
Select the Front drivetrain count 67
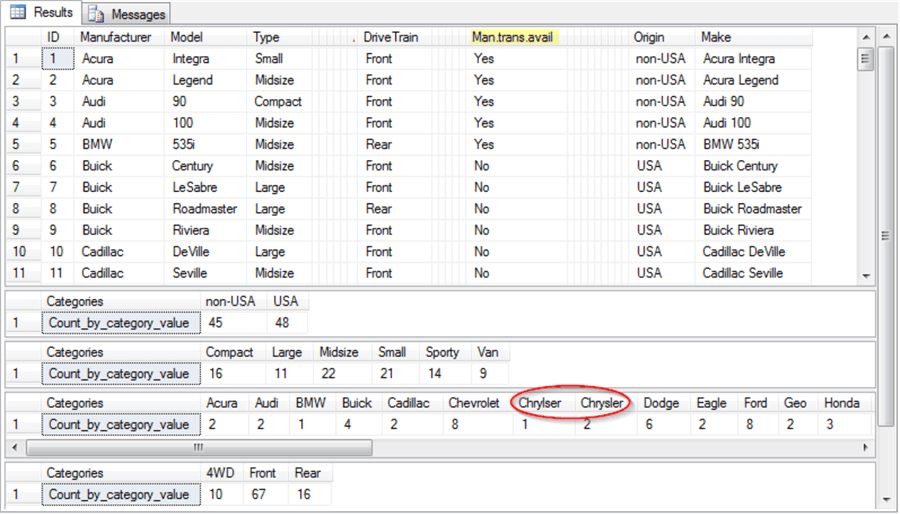266,494
